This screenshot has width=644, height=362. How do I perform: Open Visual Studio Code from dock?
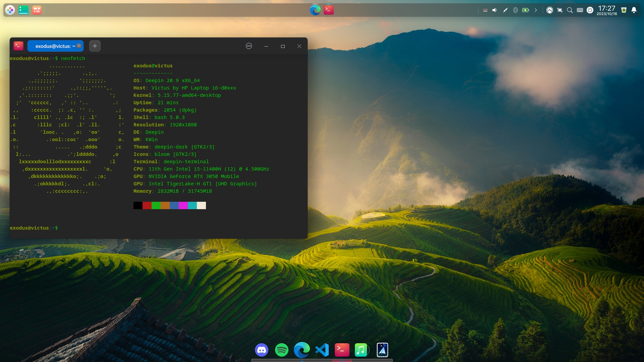pyautogui.click(x=322, y=350)
